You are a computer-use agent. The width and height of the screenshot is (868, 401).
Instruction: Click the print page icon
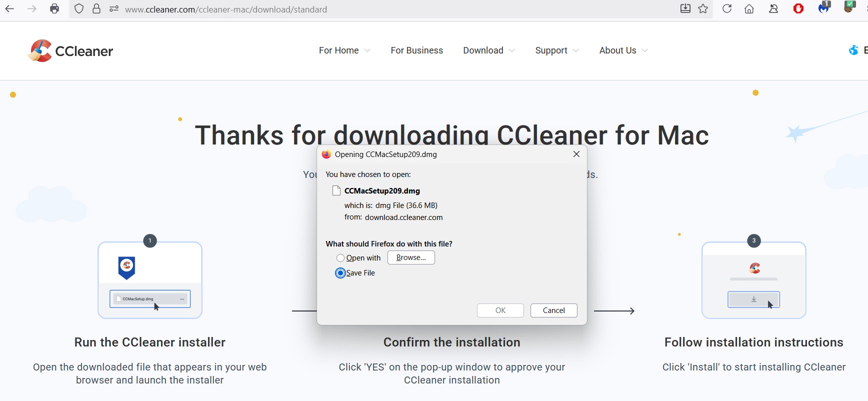pos(54,9)
